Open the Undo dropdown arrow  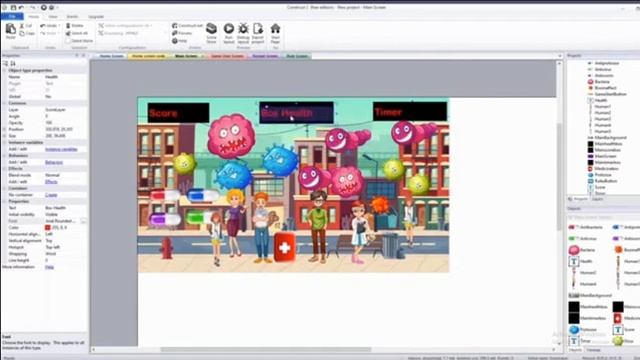pyautogui.click(x=59, y=26)
